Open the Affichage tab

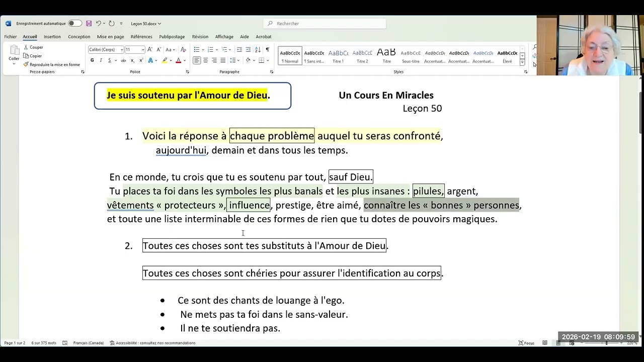tap(224, 37)
